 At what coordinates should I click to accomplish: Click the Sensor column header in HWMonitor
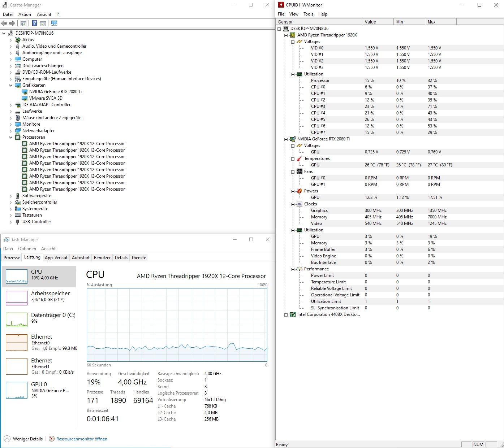point(319,22)
